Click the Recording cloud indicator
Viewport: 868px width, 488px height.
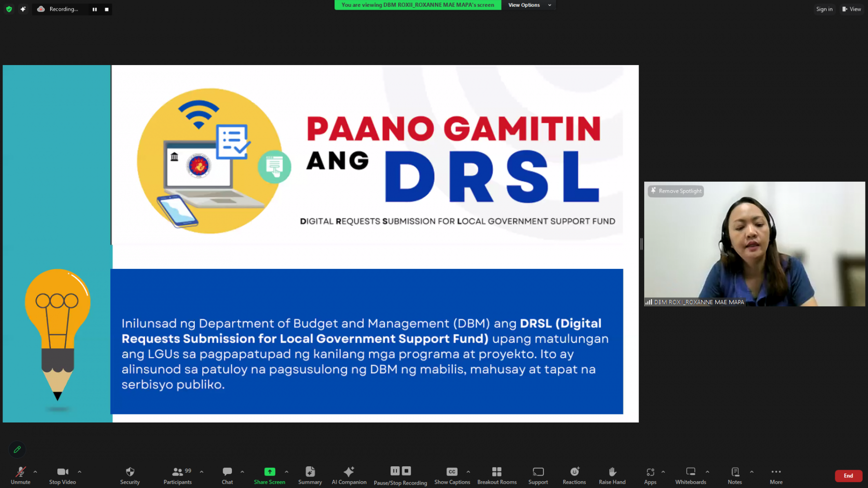(41, 9)
